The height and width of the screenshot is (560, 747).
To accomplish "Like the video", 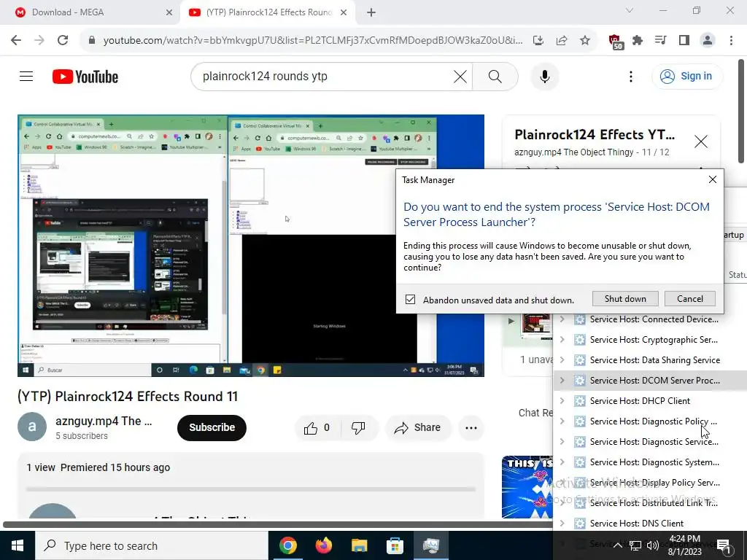I will point(317,427).
